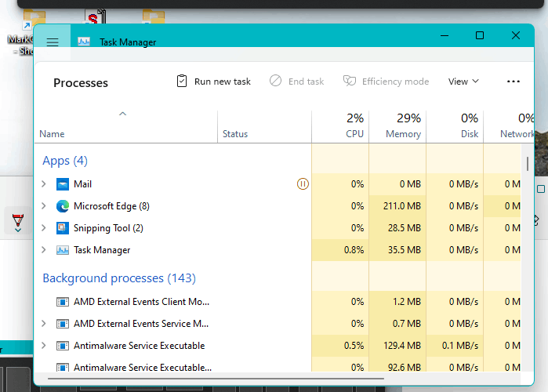
Task: Expand the Snipping Tool (2) group
Action: pos(44,228)
